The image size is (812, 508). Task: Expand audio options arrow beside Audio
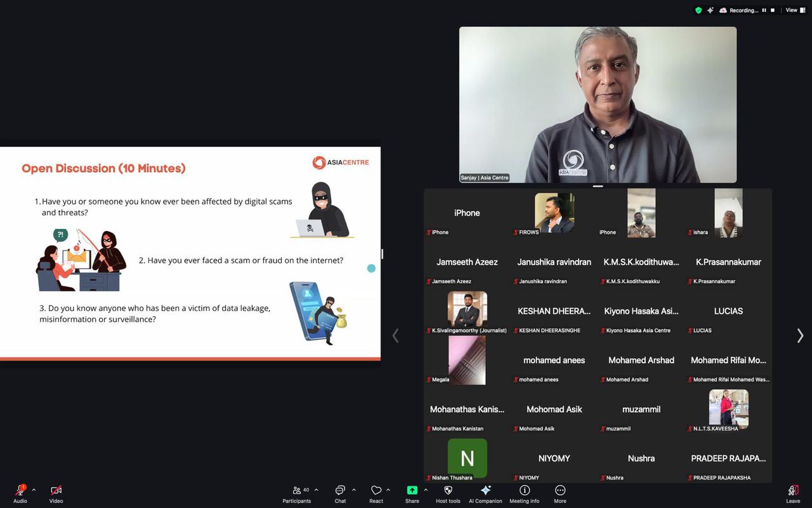pos(34,490)
